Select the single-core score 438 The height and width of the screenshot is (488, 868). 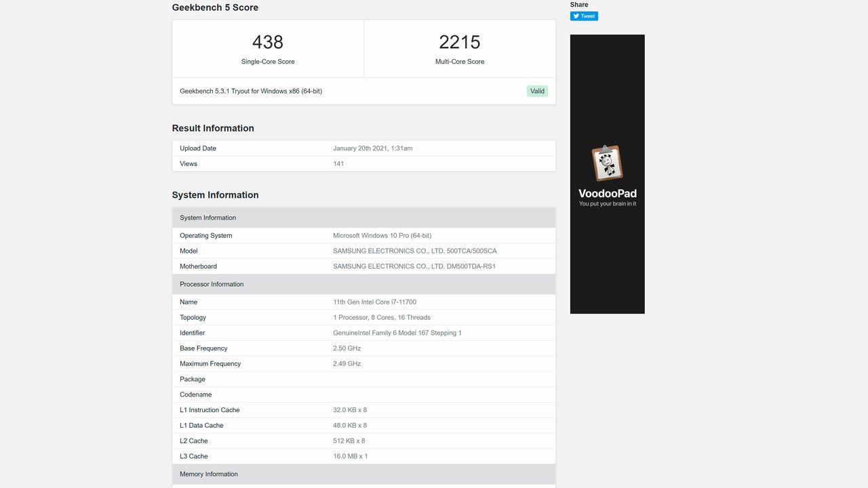click(268, 42)
